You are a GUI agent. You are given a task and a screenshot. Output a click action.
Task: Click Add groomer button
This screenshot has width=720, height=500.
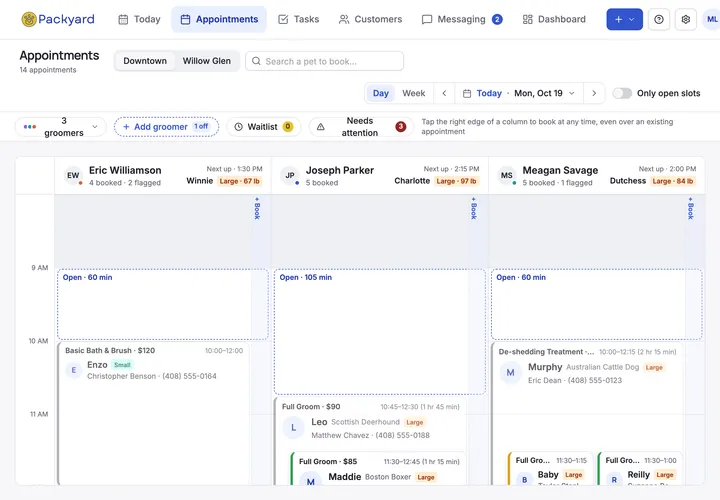click(166, 127)
